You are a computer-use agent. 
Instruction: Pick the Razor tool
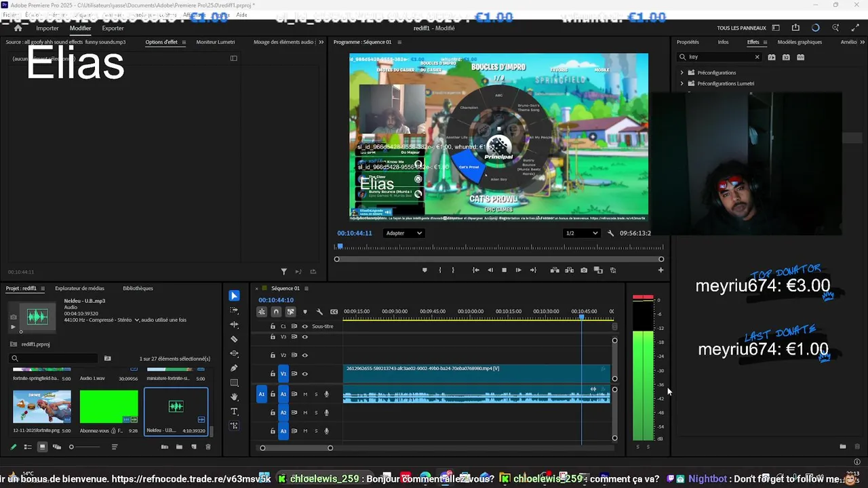coord(234,339)
